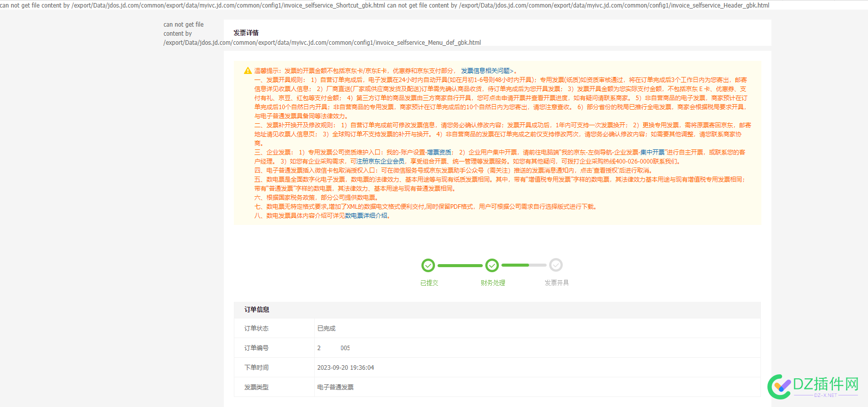
Task: Select the 已提交 step label
Action: coord(429,283)
